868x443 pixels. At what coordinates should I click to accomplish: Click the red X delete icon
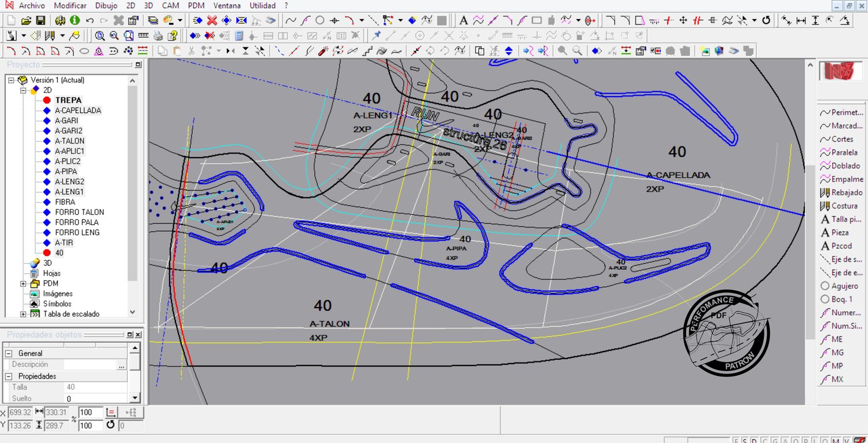tap(212, 20)
